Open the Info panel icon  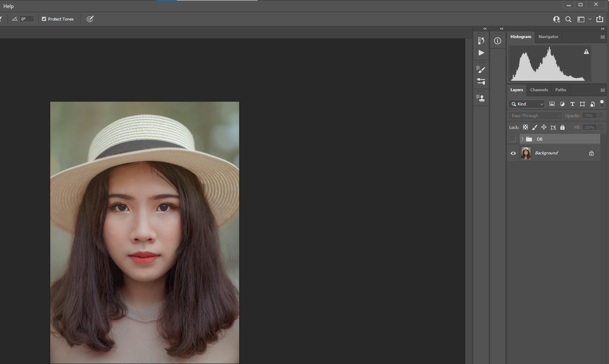498,41
